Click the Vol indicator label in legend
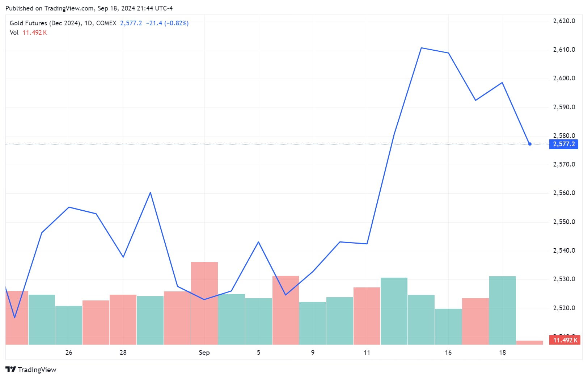This screenshot has height=379, width=588. click(x=14, y=33)
